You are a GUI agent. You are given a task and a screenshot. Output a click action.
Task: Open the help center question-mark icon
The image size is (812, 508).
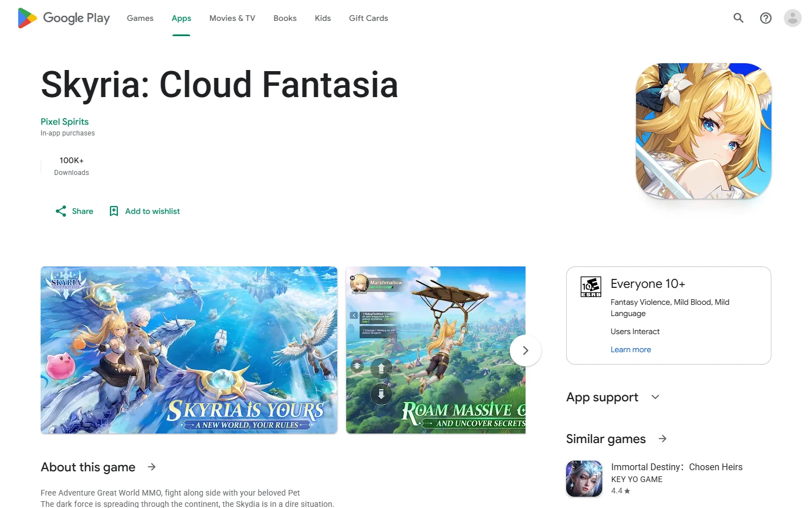[766, 18]
